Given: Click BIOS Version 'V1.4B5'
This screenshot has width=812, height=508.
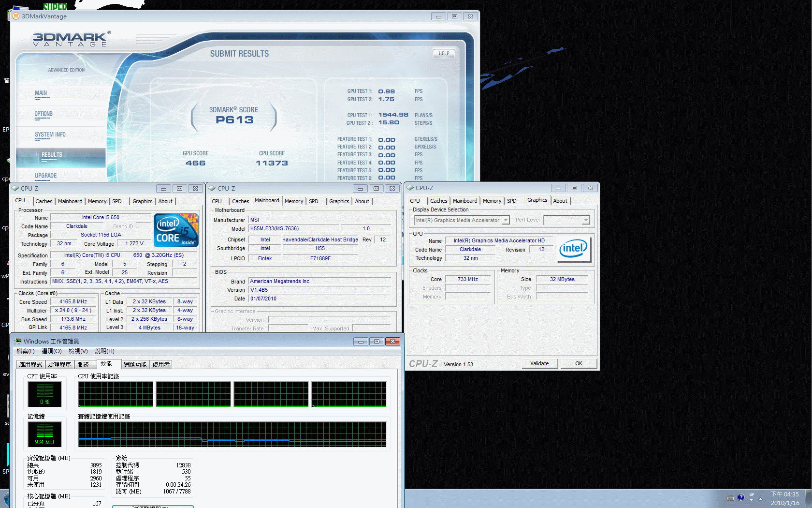Looking at the screenshot, I should tap(319, 290).
